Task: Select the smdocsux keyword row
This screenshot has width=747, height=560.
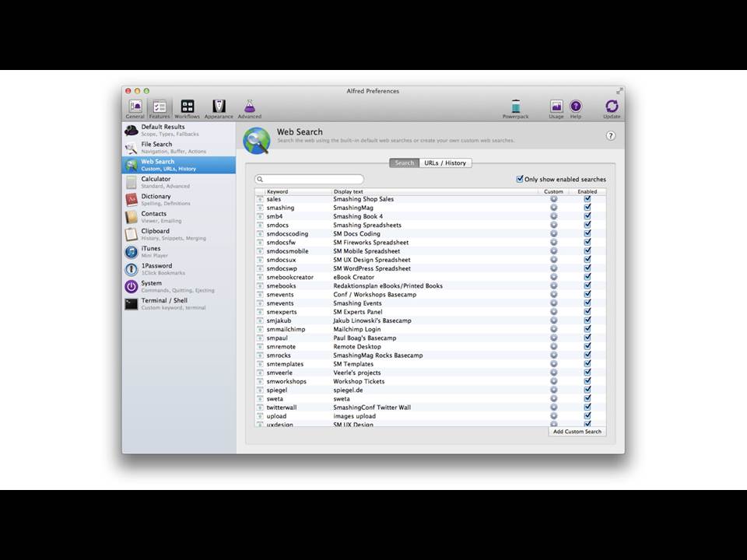Action: click(430, 260)
